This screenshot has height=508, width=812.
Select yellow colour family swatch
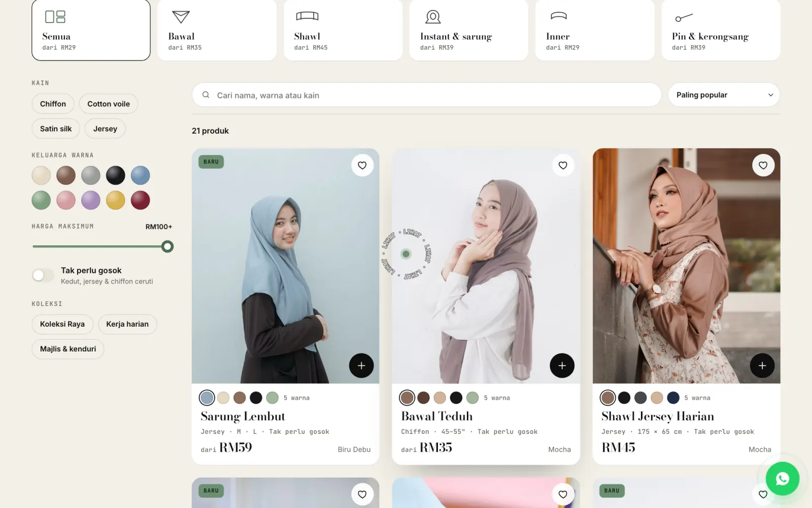116,200
